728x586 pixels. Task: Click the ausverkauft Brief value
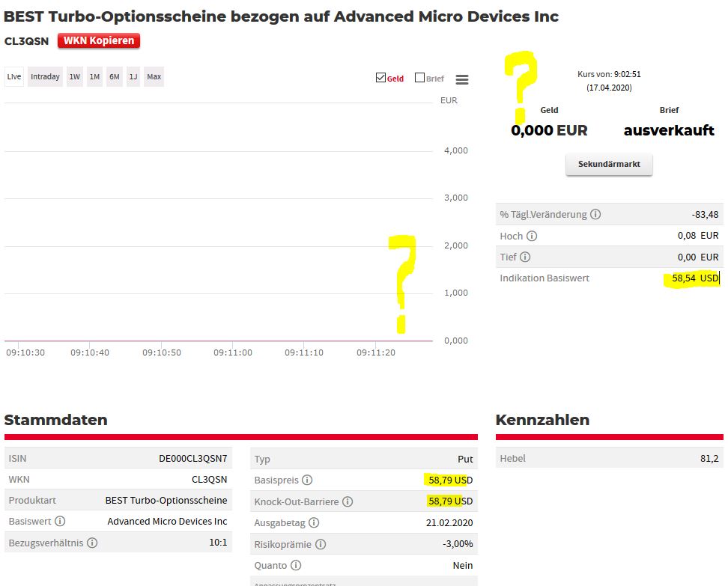tap(669, 130)
